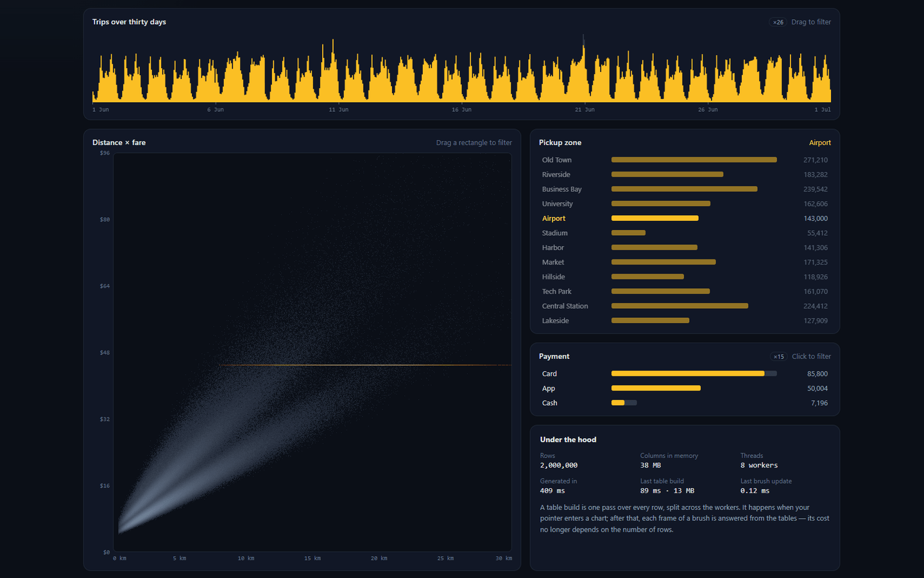The height and width of the screenshot is (578, 924).
Task: Click the 'Trips over thirty days' title
Action: [x=129, y=22]
